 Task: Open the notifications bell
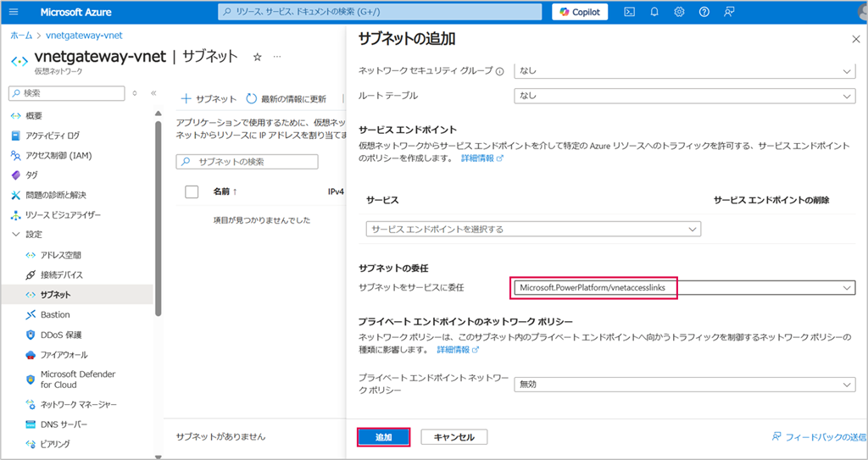(x=654, y=12)
